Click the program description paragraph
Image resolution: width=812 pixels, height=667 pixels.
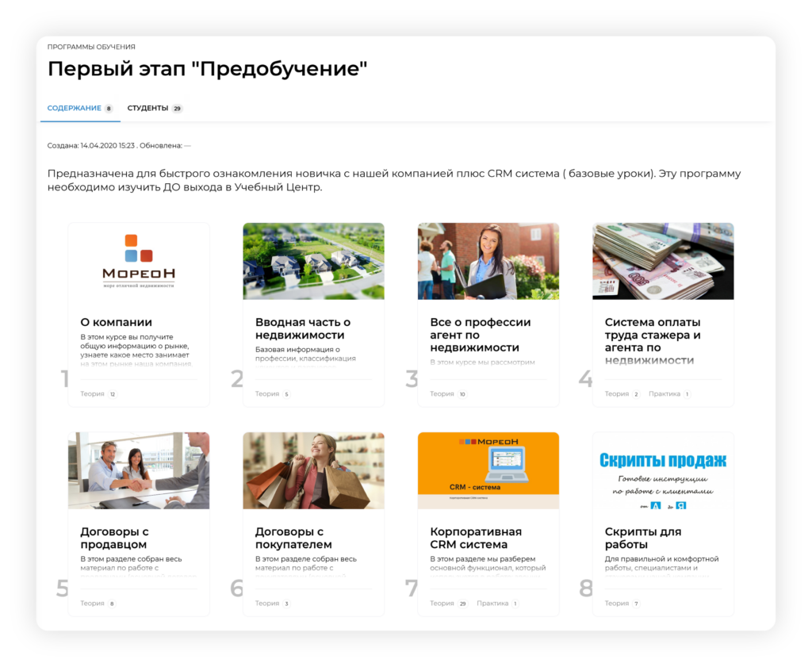pos(394,180)
